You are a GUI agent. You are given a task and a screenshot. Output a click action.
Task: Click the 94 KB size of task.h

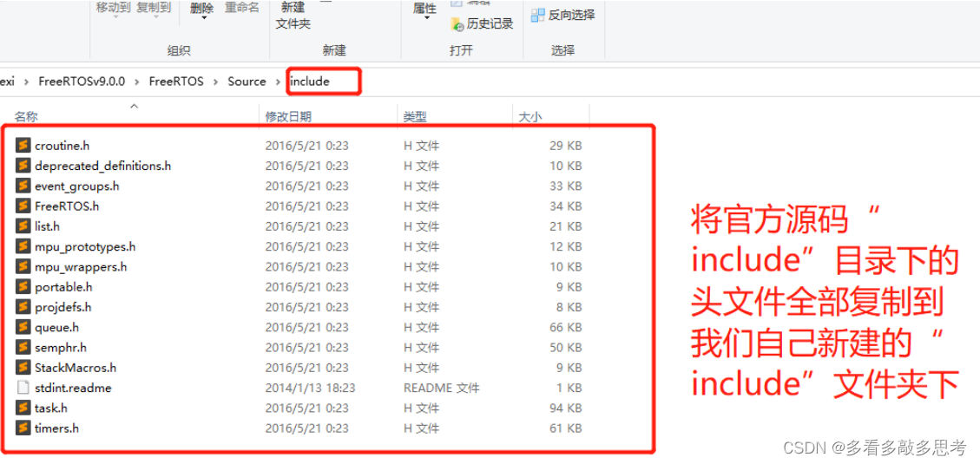pyautogui.click(x=566, y=408)
